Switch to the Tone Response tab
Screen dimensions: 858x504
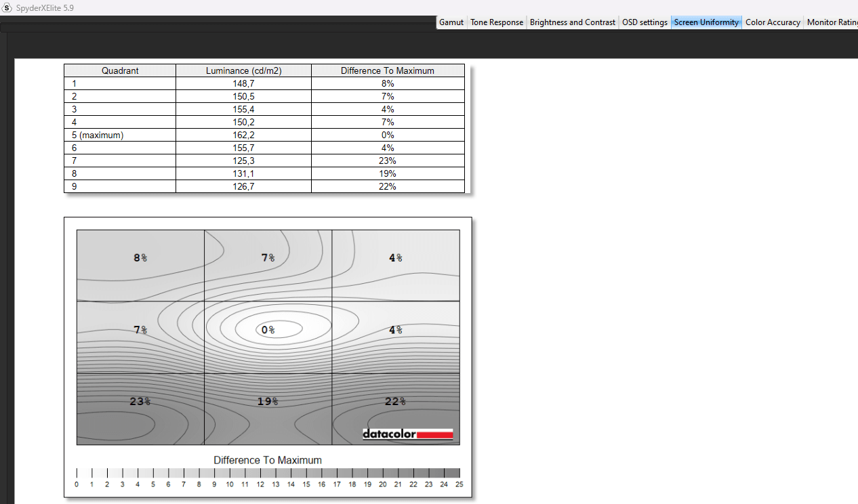pos(497,22)
